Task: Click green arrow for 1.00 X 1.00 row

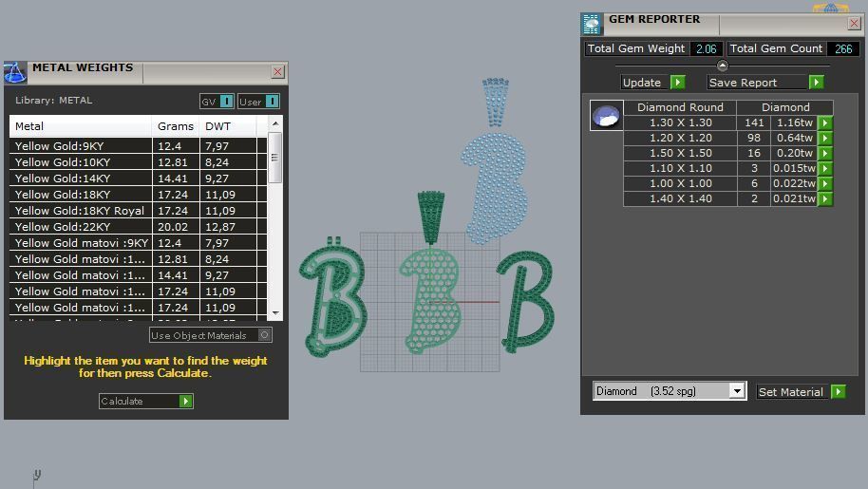Action: (825, 183)
